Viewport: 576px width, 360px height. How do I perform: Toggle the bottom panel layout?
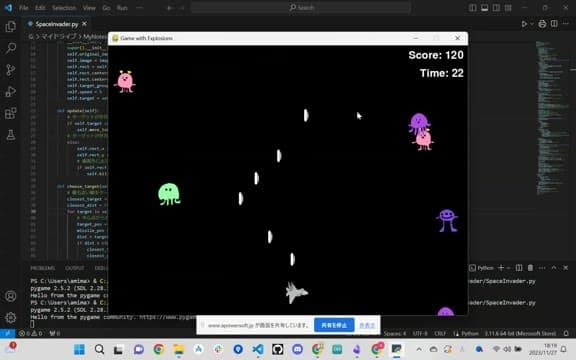[x=485, y=8]
